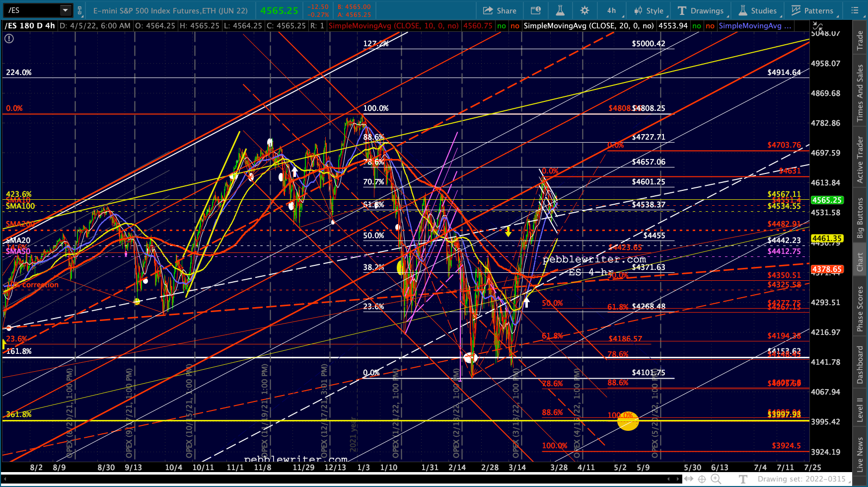This screenshot has width=868, height=487.
Task: Click the scroll left arrow on bottom bar
Action: (668, 479)
